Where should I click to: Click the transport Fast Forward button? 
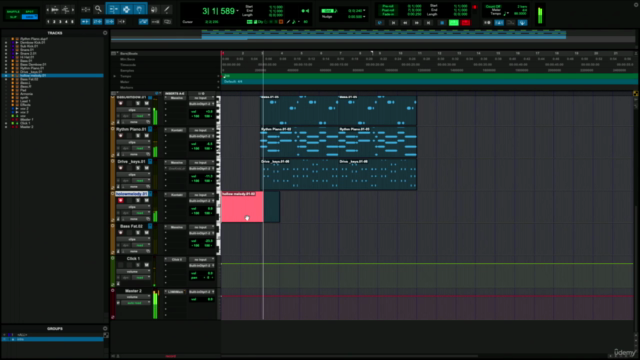417,23
